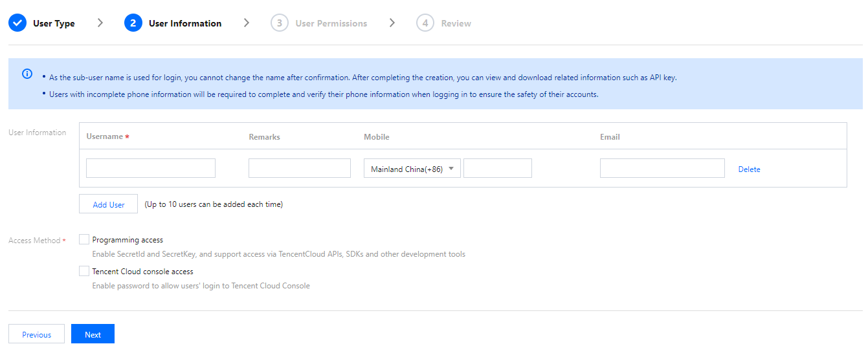The height and width of the screenshot is (355, 868).
Task: Delete the user row via Delete link
Action: [749, 169]
